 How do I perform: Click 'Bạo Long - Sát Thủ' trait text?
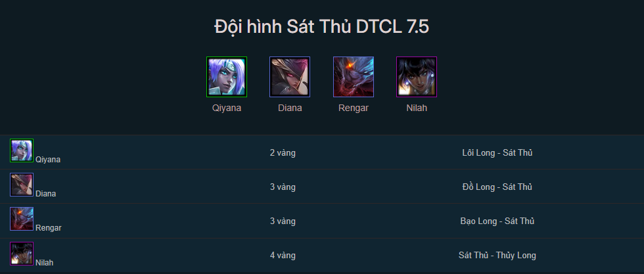pos(497,221)
